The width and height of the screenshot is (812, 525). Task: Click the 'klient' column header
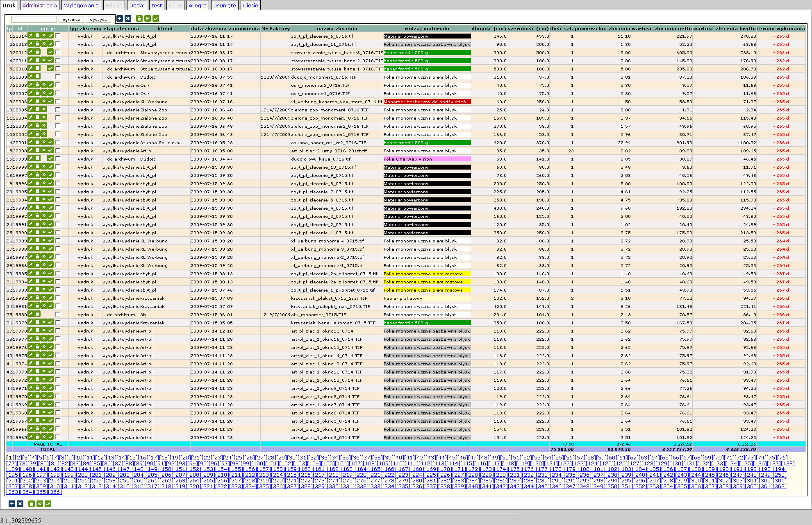point(165,29)
